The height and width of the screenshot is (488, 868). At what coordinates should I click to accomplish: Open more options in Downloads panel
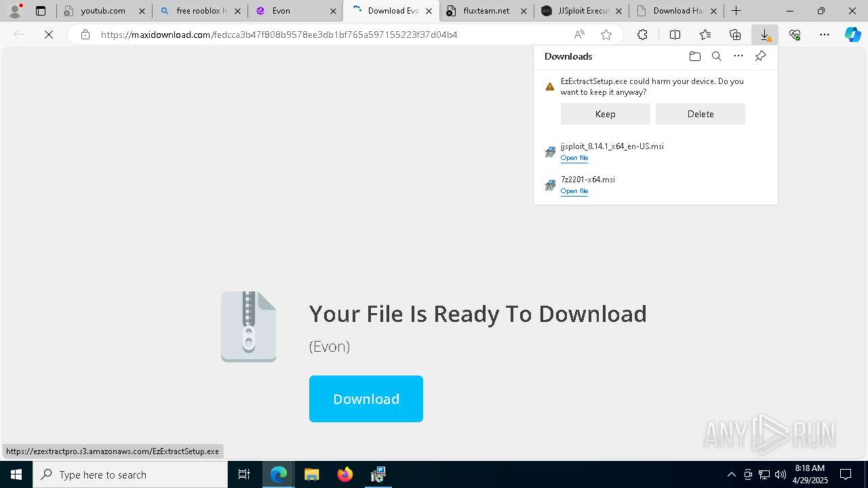tap(738, 56)
